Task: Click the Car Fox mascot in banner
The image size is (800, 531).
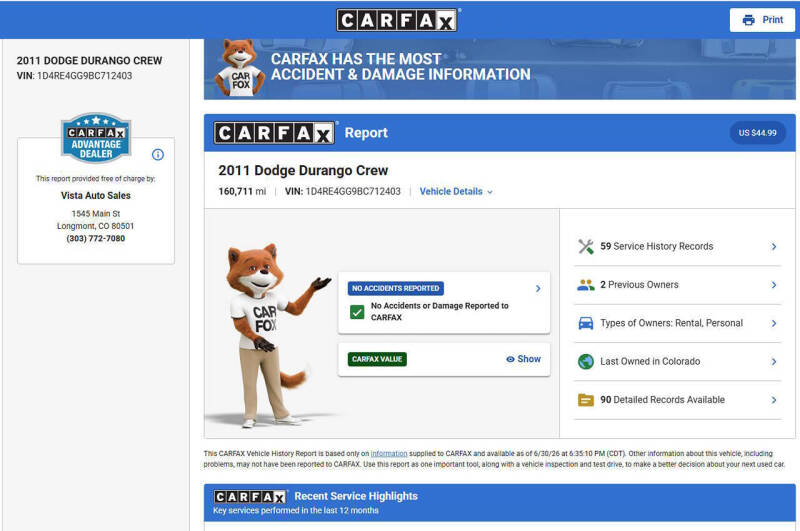Action: [240, 68]
